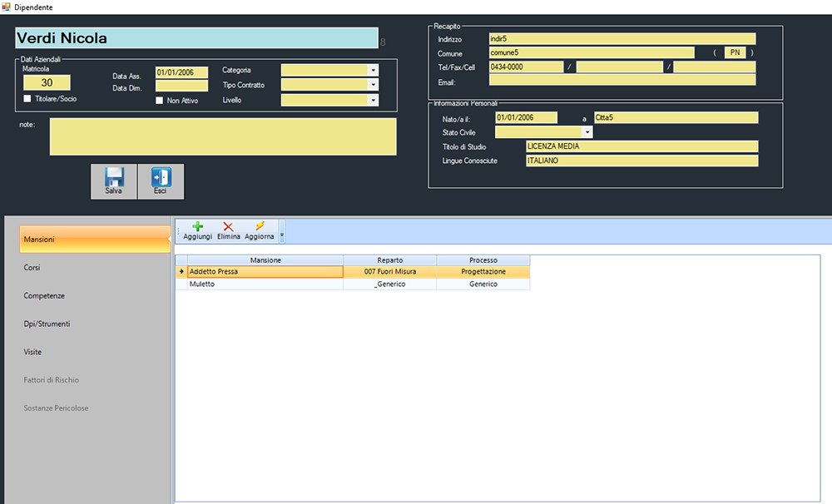Sort by the Processo column header
The image size is (832, 504).
tap(483, 260)
